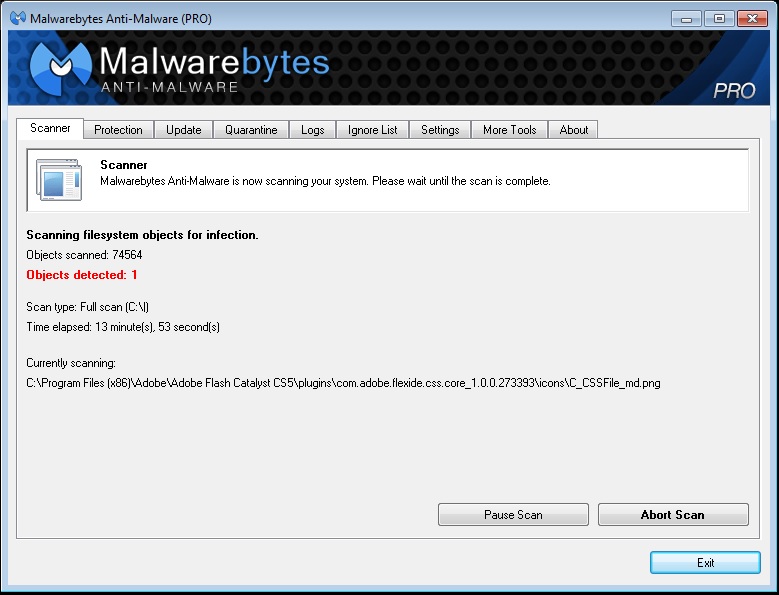Screen dimensions: 779x595
Task: Click the Exit button
Action: 705,563
